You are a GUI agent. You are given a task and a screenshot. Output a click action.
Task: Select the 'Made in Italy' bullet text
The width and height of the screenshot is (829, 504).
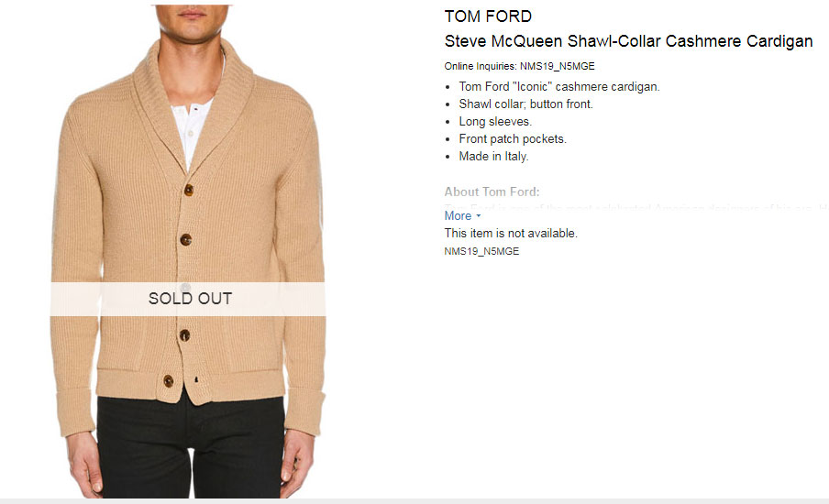[x=493, y=157]
